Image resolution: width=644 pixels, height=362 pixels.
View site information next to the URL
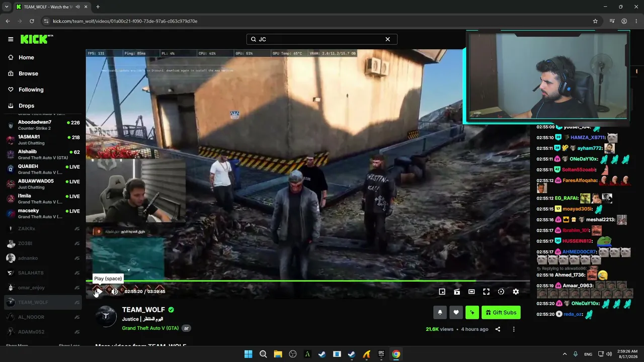tap(46, 21)
